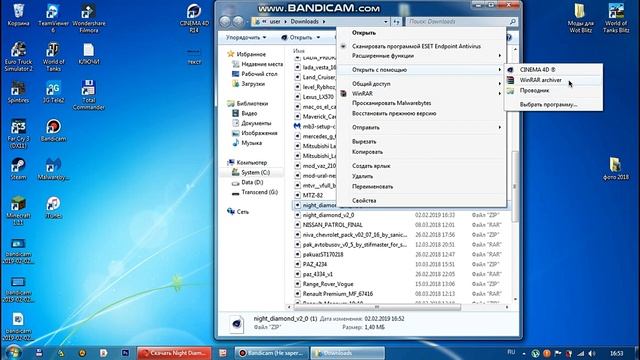Launch TeamViewer 6 desktop shortcut

point(53,18)
